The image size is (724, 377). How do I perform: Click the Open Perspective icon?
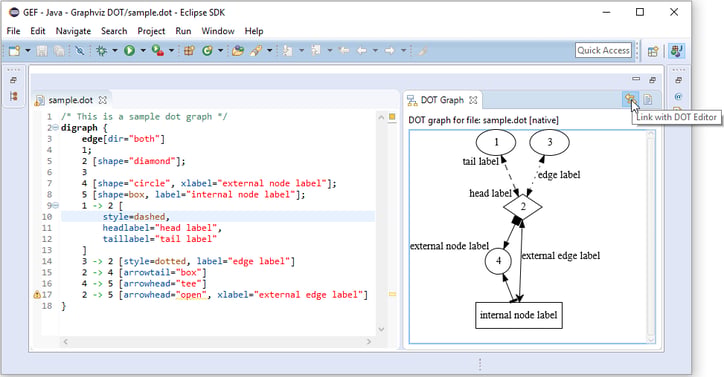653,51
